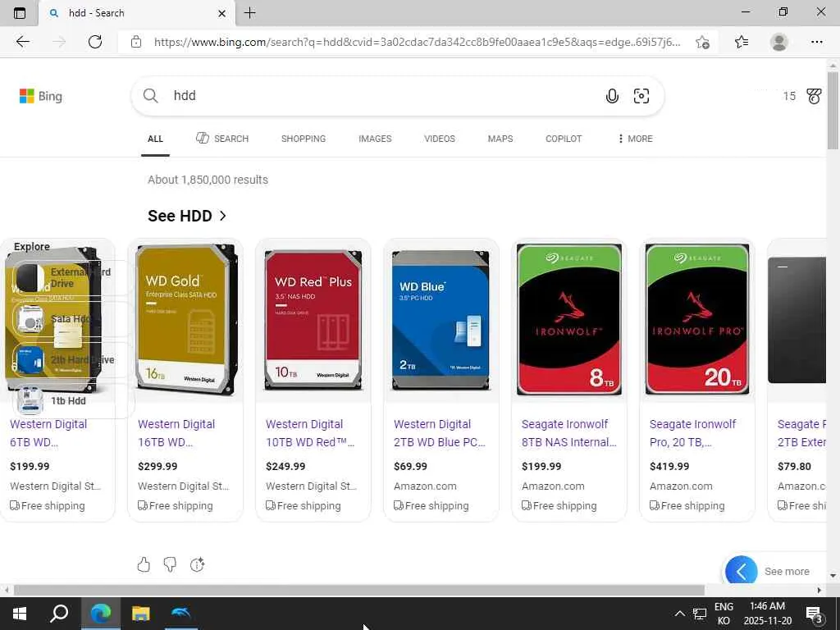
Task: Click the blue See more arrow button
Action: click(742, 572)
